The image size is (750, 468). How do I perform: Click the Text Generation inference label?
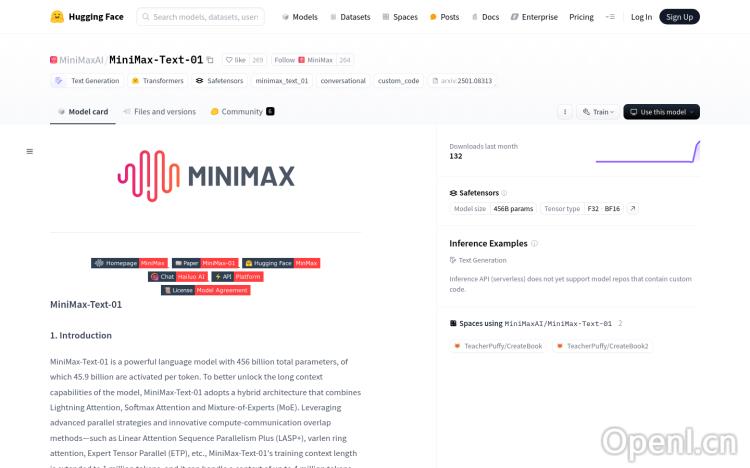[x=478, y=260]
